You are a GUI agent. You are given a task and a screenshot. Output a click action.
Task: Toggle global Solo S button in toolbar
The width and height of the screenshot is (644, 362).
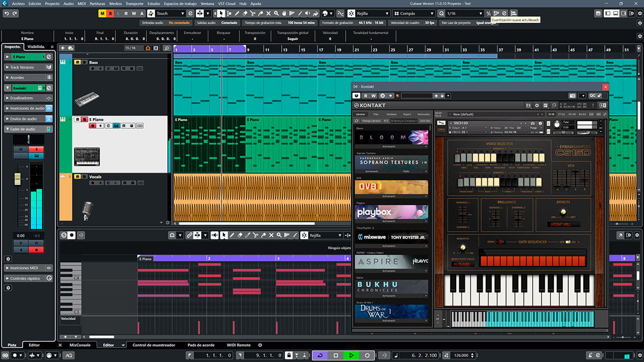coord(111,13)
